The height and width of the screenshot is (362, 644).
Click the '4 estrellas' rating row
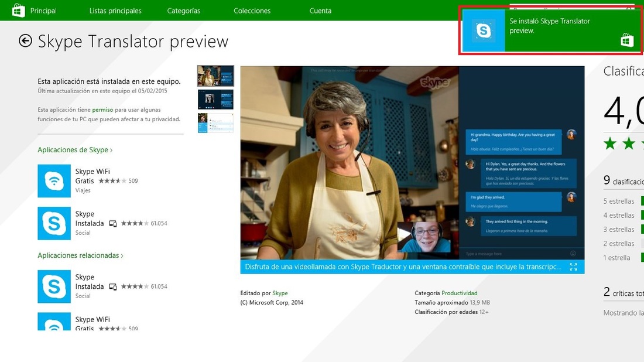623,215
